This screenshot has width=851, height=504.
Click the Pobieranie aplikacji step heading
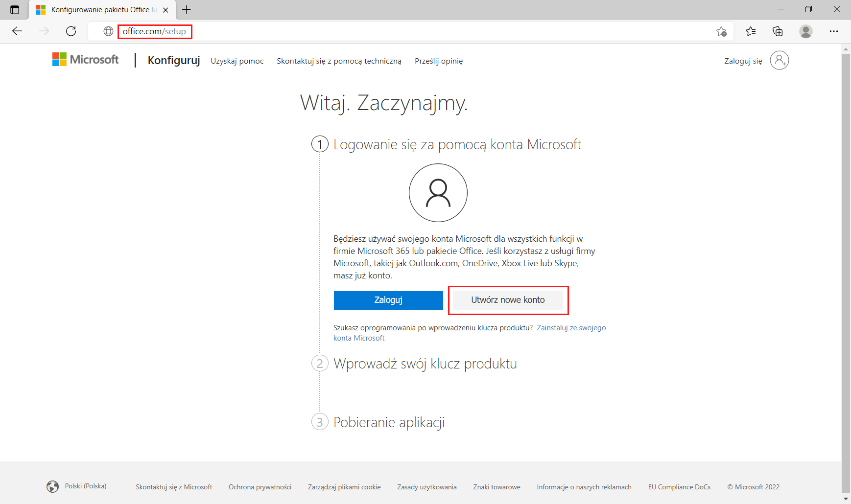(389, 422)
